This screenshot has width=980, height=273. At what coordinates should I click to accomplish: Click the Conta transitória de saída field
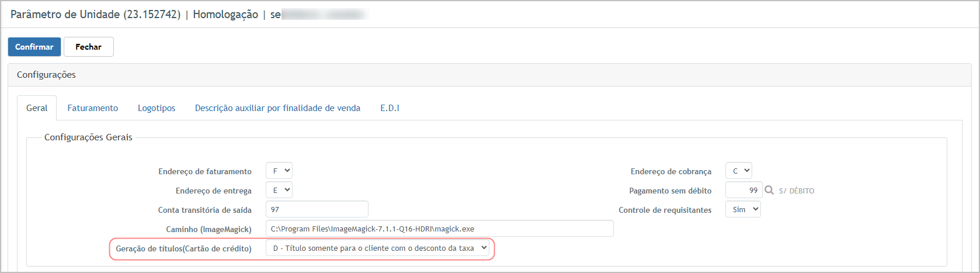(317, 209)
